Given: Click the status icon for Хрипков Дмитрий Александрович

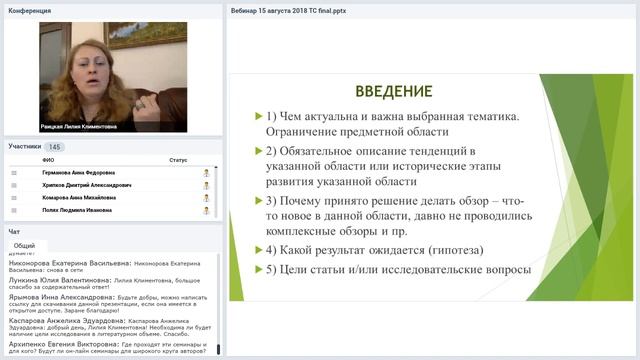Looking at the screenshot, I should coord(206,186).
